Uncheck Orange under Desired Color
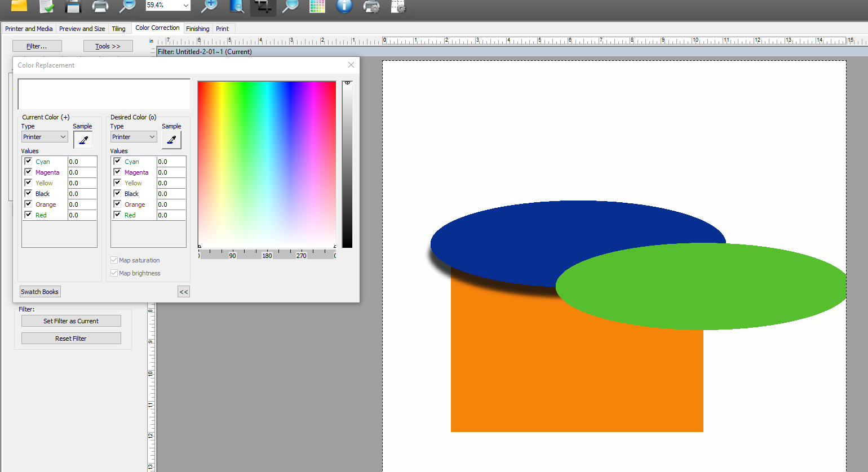Image resolution: width=868 pixels, height=472 pixels. (x=117, y=204)
